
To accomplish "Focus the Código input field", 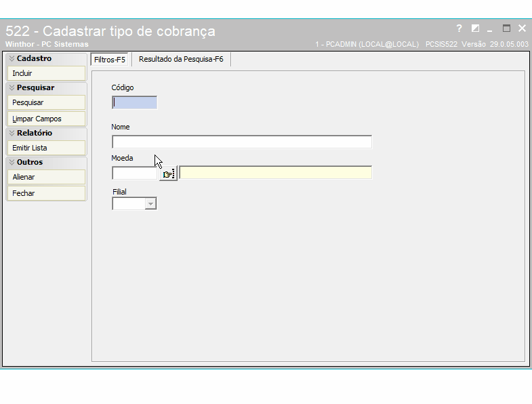I will point(134,102).
